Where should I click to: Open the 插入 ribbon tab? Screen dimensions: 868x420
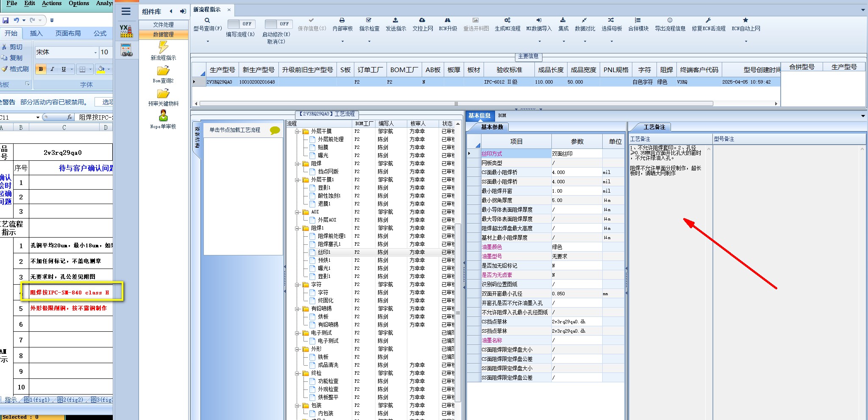36,34
